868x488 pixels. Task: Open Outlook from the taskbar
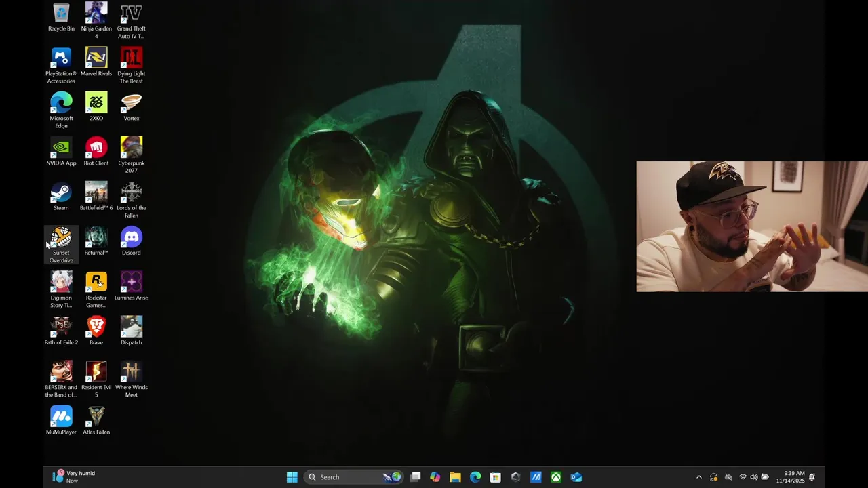pos(576,477)
